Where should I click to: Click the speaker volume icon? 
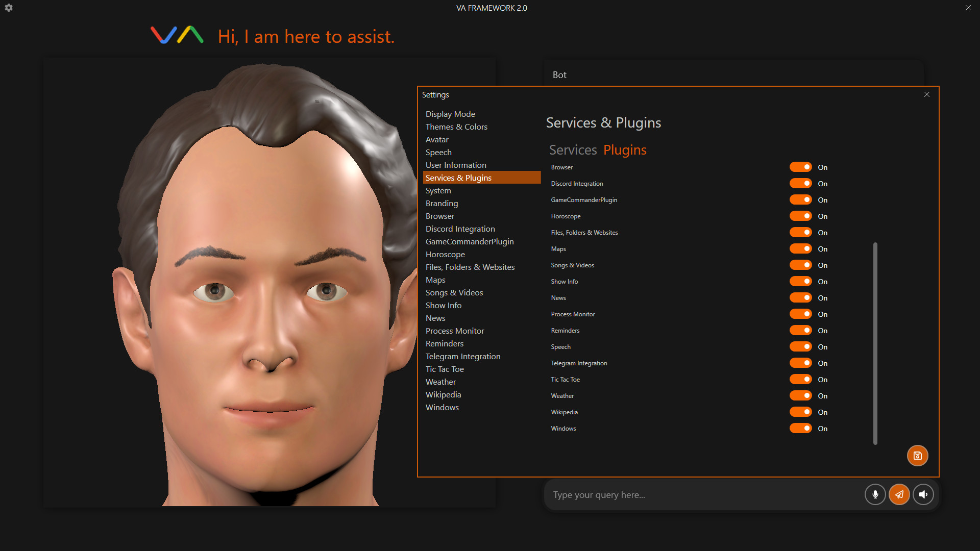tap(923, 494)
